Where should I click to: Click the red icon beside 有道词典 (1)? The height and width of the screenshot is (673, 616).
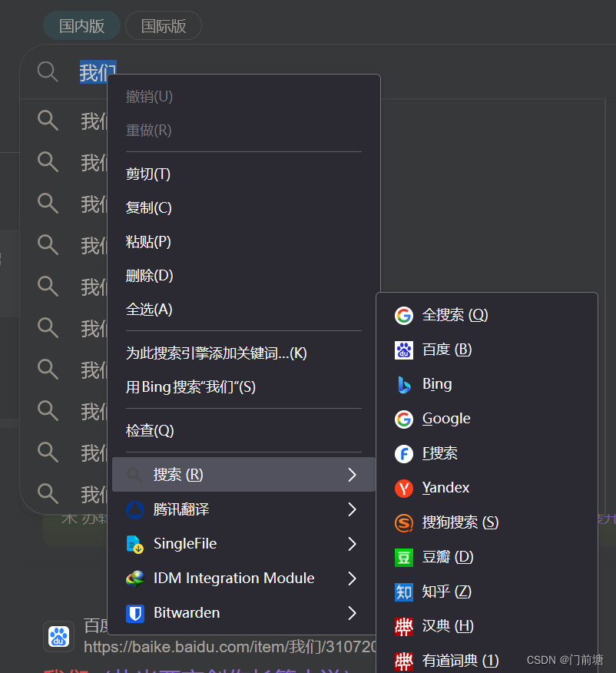[404, 661]
